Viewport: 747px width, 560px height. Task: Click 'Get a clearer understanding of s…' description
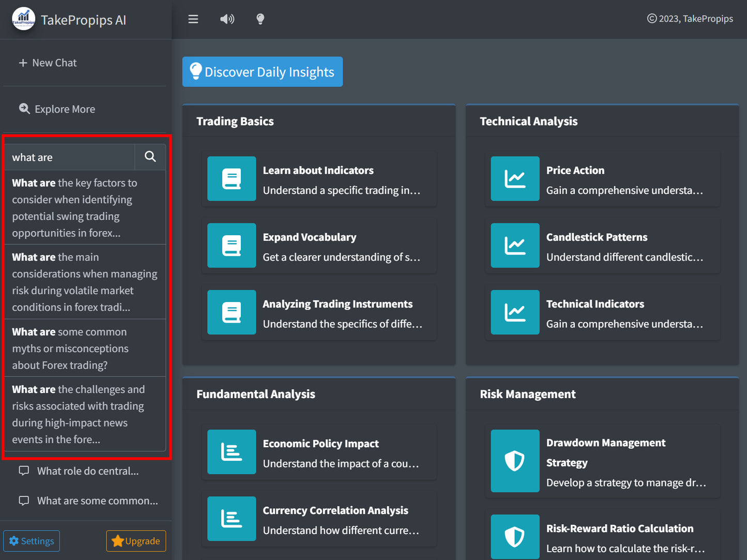coord(341,257)
